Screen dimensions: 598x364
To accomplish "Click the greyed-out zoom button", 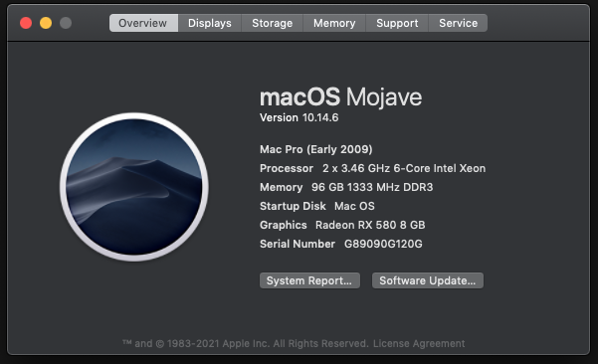I will 66,23.
